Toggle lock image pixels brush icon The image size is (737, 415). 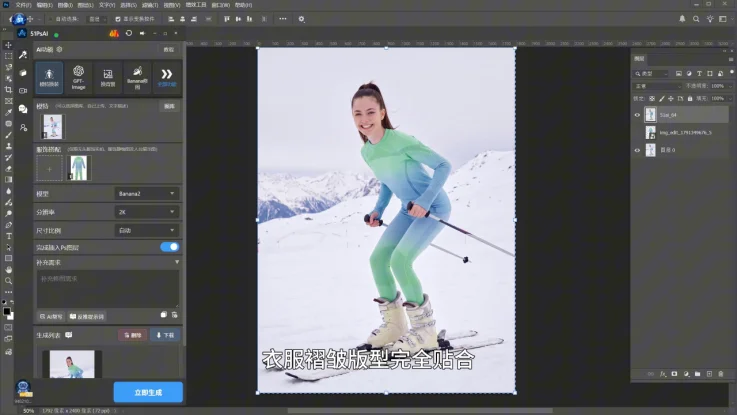click(x=662, y=99)
